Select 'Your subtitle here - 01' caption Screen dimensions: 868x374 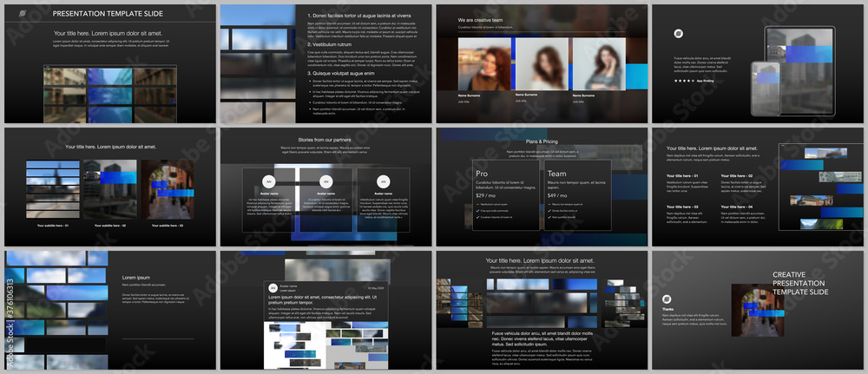[53, 226]
